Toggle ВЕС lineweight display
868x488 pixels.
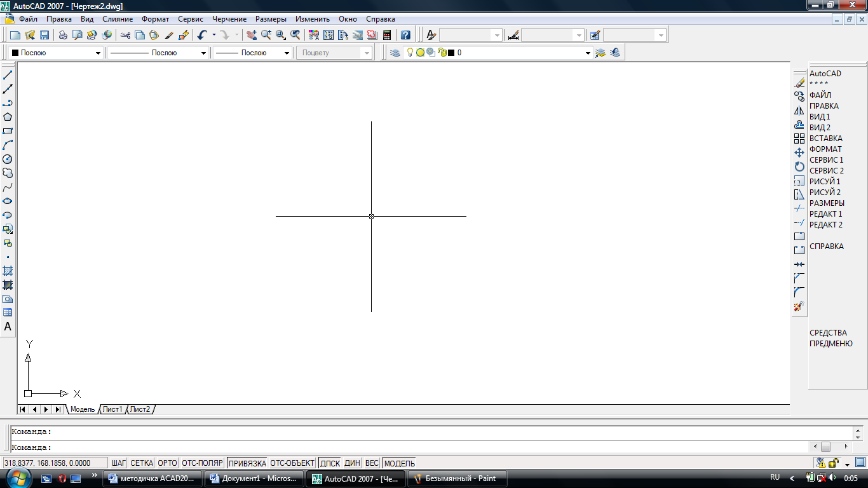tap(372, 463)
